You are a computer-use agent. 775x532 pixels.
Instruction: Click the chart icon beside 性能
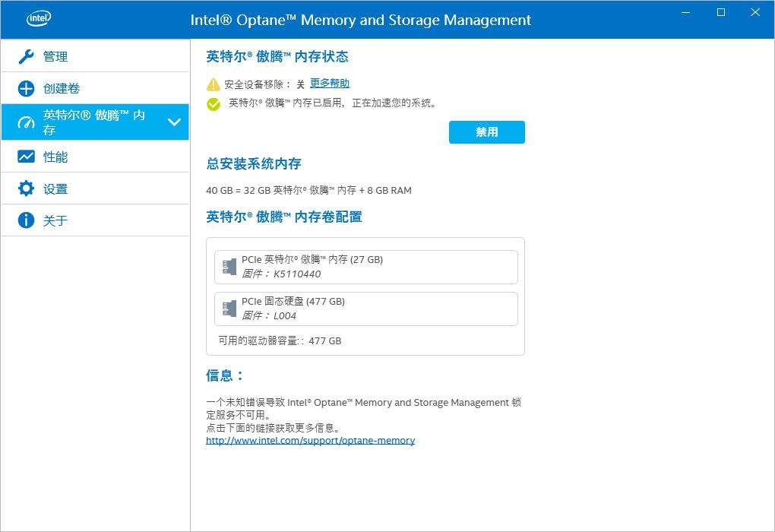pos(26,157)
